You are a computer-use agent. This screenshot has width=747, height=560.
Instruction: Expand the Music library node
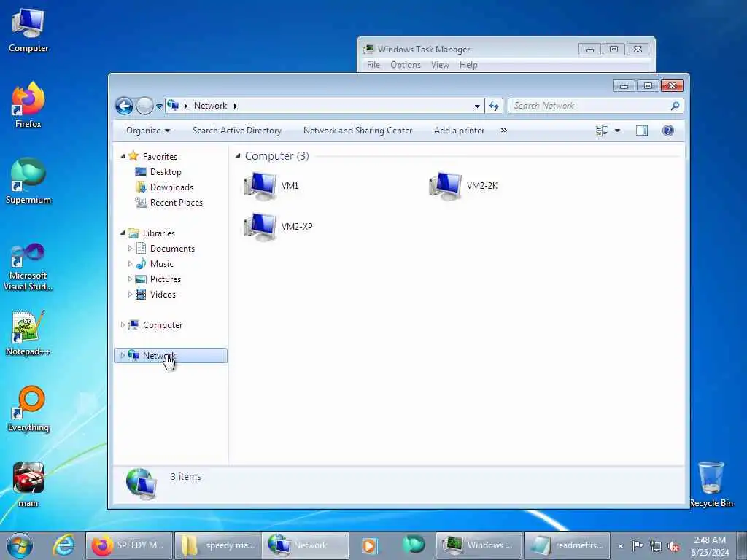(130, 264)
